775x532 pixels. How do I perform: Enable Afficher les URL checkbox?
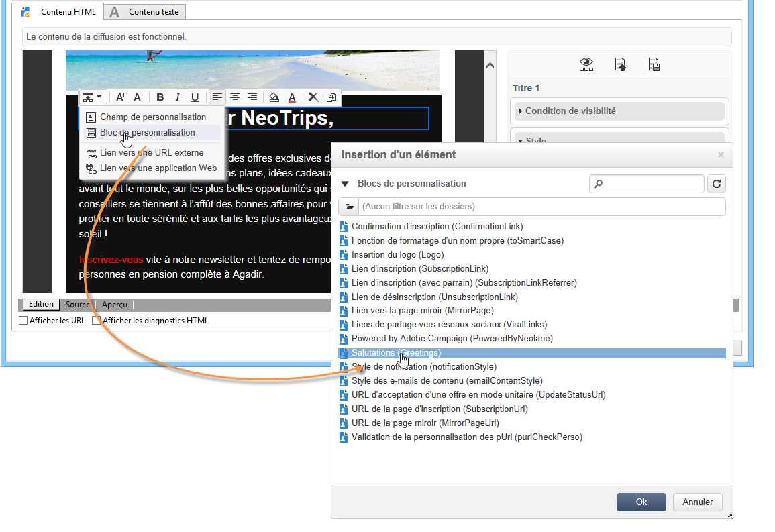point(23,321)
